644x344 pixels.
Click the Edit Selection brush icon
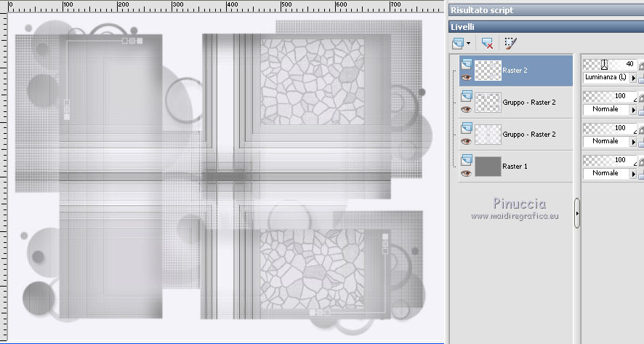pos(510,43)
